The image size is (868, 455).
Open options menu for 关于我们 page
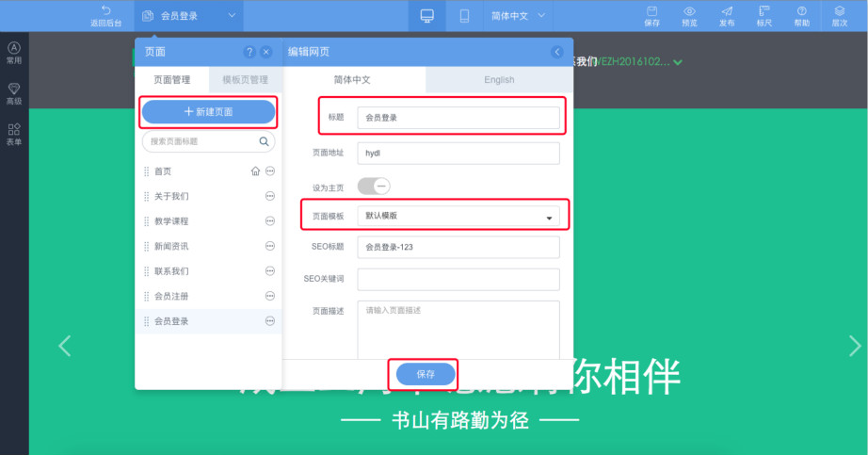(x=270, y=196)
